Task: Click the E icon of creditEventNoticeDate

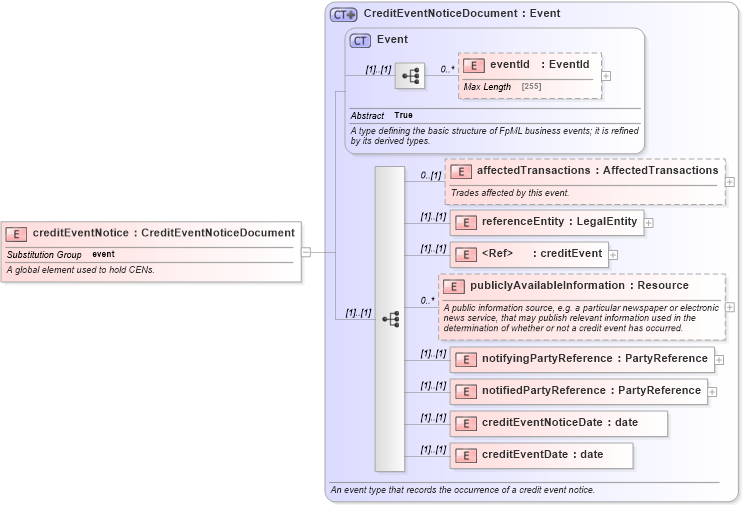Action: (x=465, y=424)
